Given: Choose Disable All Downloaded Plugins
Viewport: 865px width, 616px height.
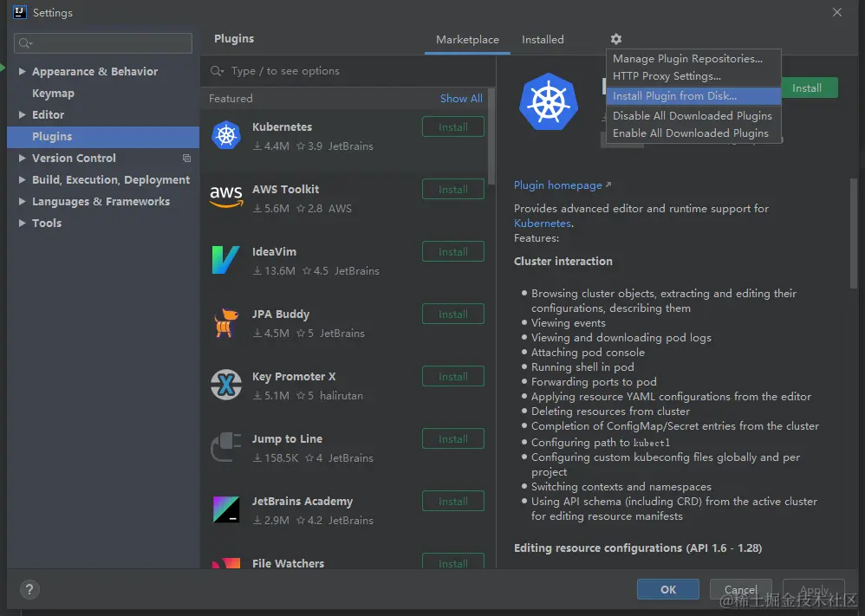Looking at the screenshot, I should (x=693, y=116).
